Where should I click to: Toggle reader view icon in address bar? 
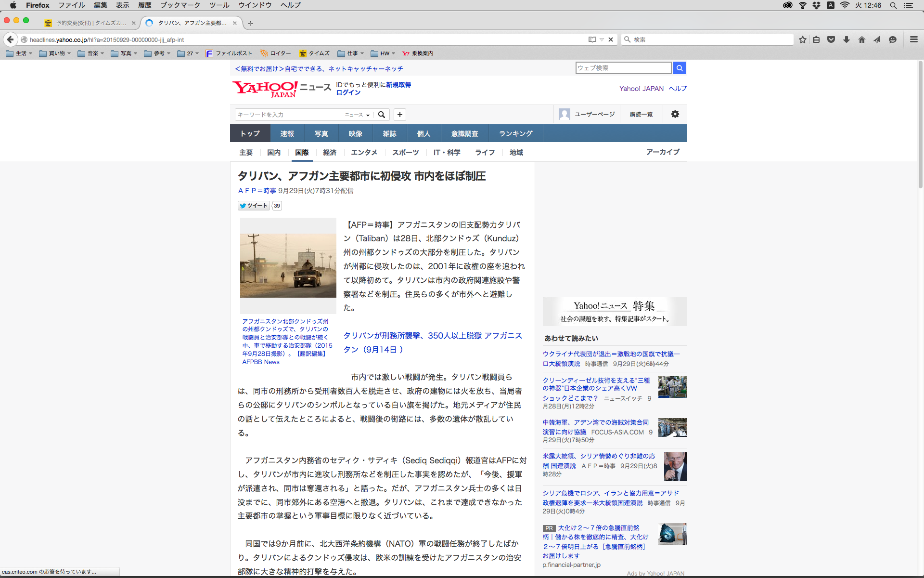point(592,39)
